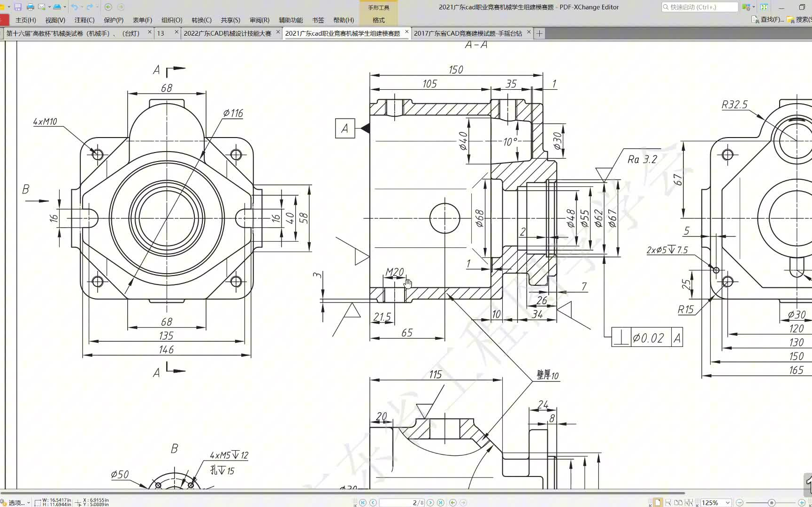Toggle full screen mode icon
This screenshot has height=507, width=812.
(764, 7)
